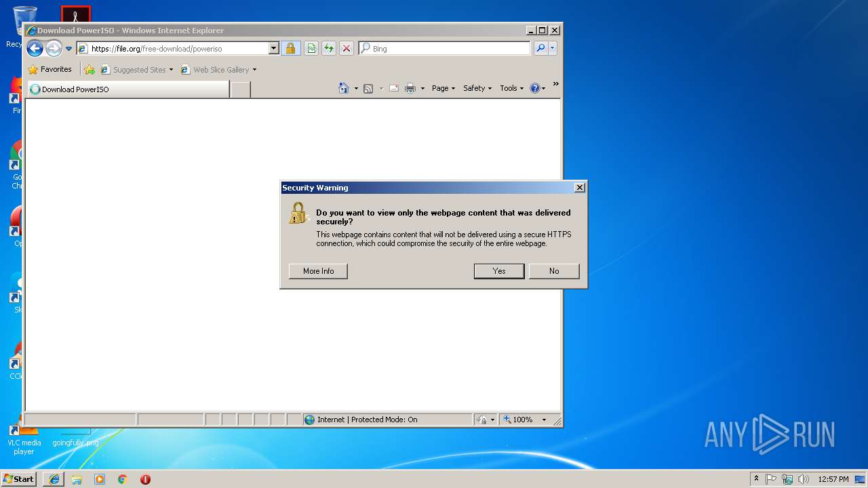Select the Download PowerISO tab
The image size is (868, 488).
click(127, 89)
